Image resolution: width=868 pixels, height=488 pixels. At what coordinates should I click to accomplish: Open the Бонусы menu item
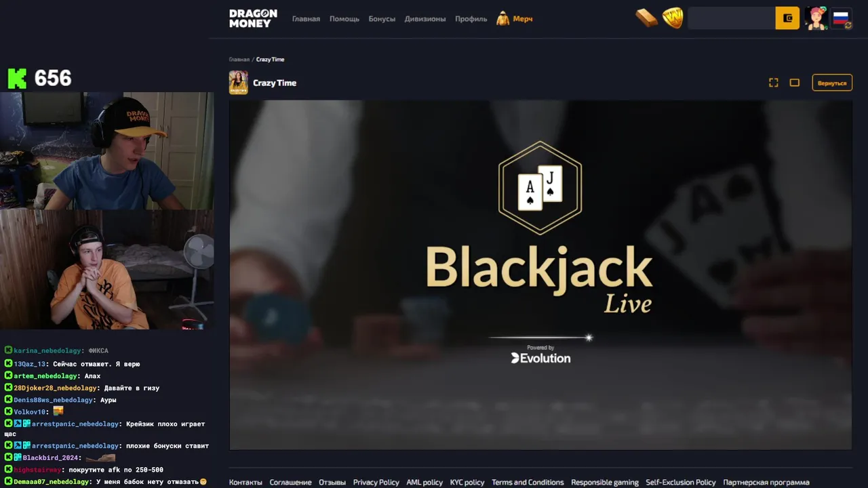pos(382,19)
